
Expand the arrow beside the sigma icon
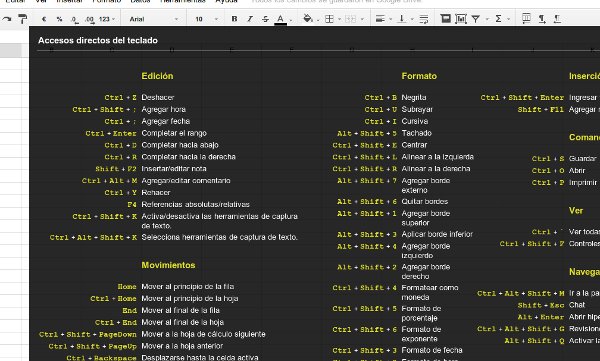(509, 19)
